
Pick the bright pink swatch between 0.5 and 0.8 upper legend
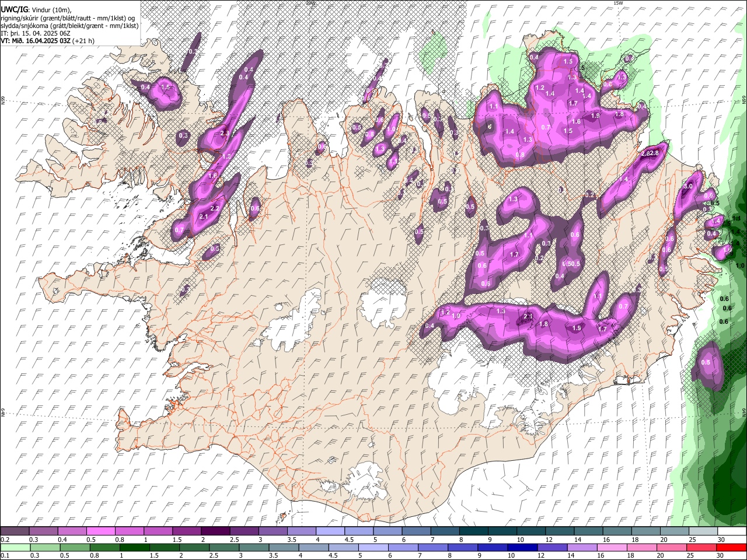(101, 531)
